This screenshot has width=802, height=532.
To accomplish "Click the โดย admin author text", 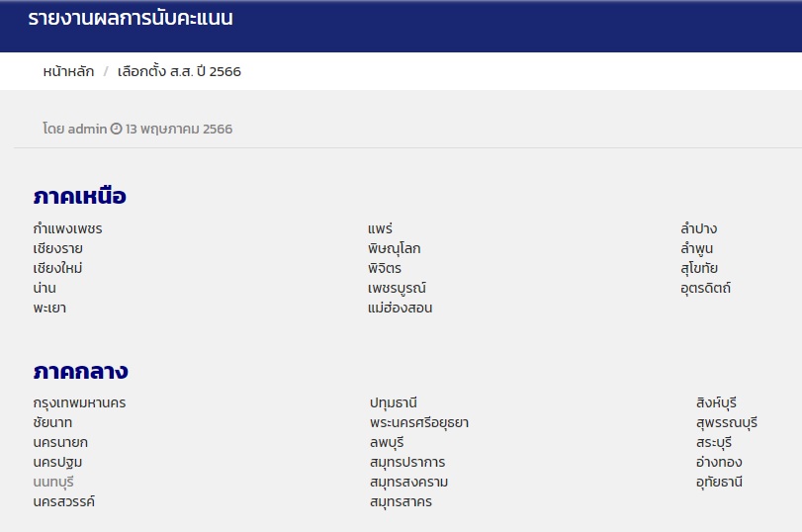I will click(x=75, y=129).
